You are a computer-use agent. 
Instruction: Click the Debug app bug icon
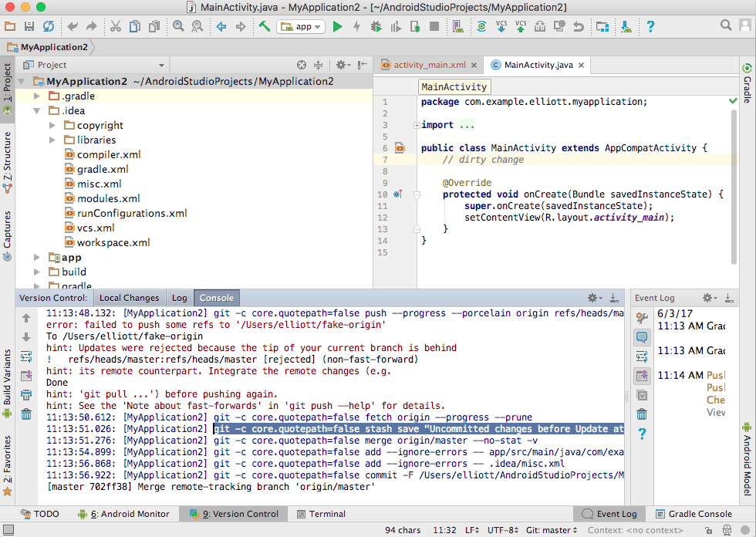tap(376, 27)
